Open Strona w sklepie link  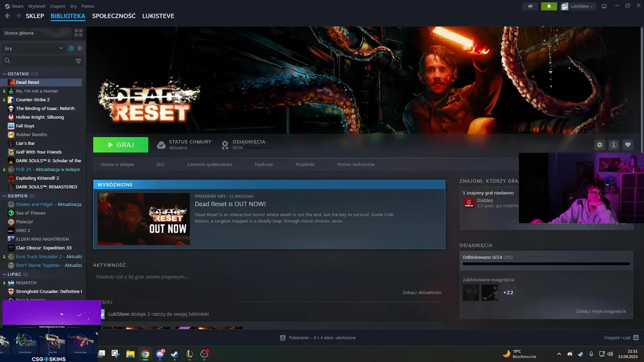coord(117,164)
